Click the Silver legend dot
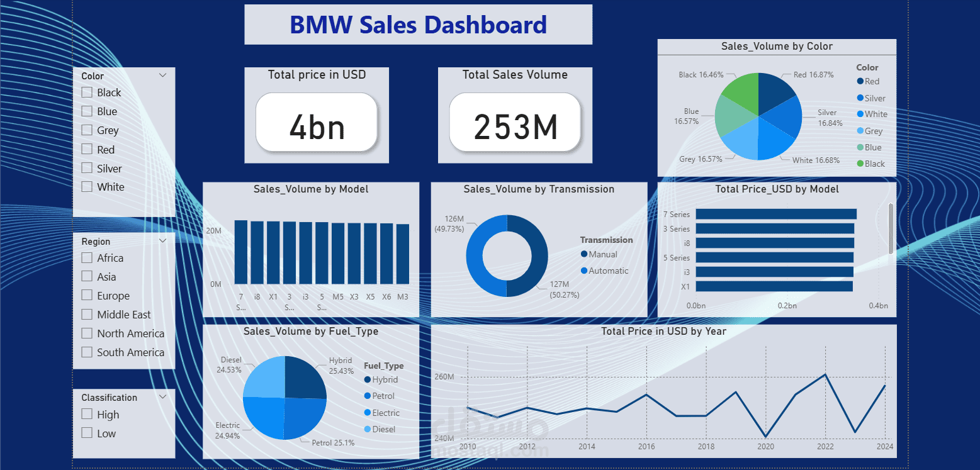The image size is (980, 470). [x=860, y=98]
